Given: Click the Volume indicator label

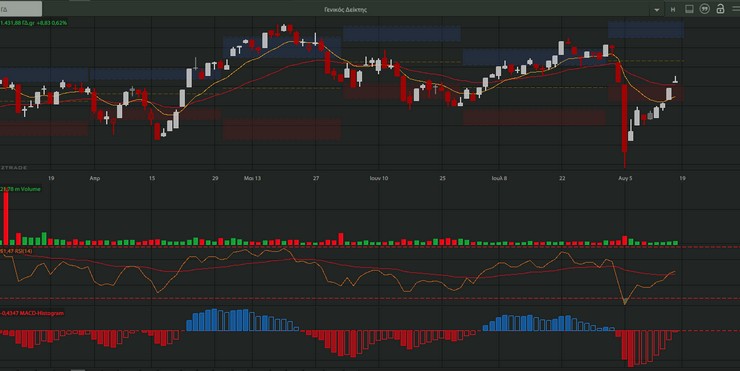Looking at the screenshot, I should tap(20, 189).
